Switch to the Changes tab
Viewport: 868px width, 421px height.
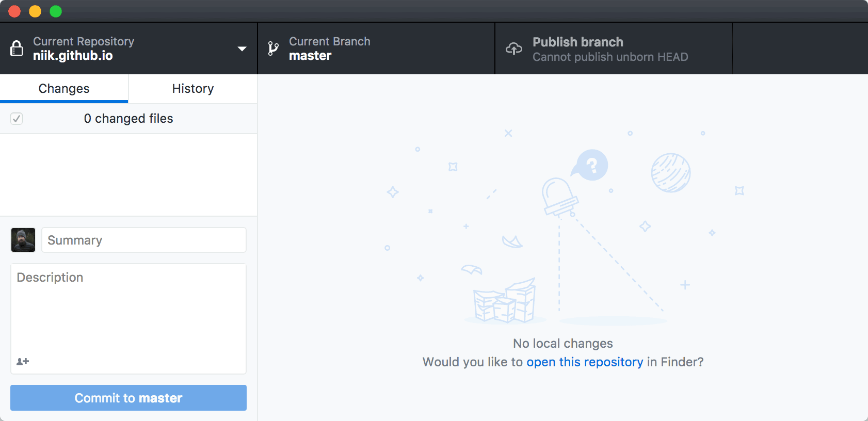point(64,89)
